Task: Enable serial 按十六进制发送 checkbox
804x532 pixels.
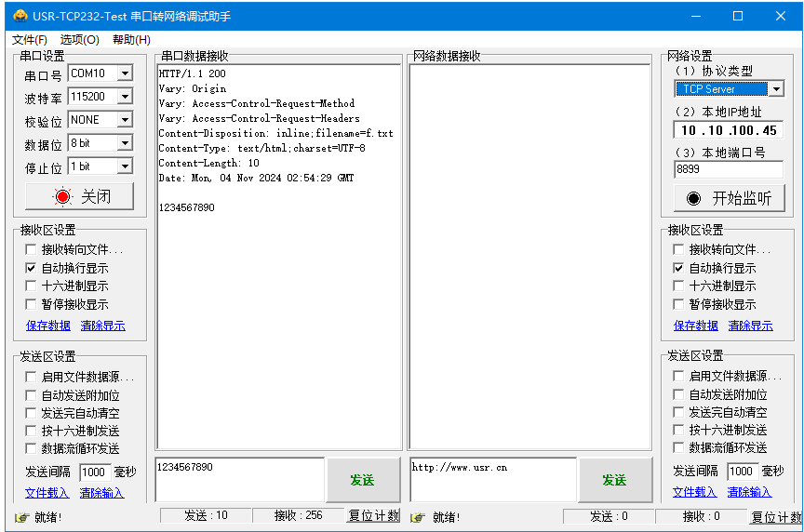Action: [x=31, y=431]
